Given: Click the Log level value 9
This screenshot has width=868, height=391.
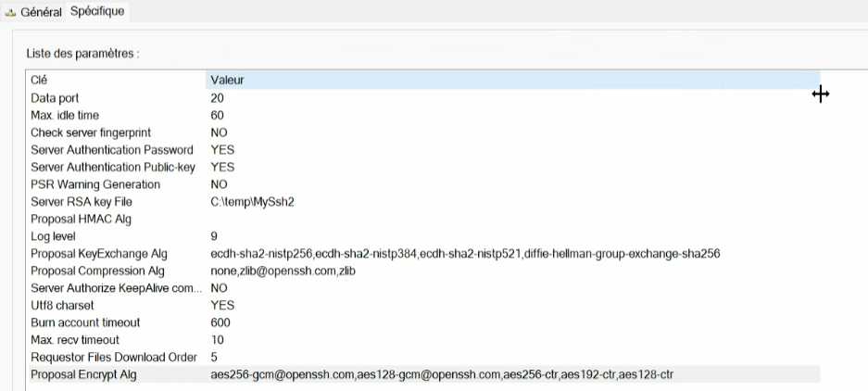Looking at the screenshot, I should (x=214, y=236).
